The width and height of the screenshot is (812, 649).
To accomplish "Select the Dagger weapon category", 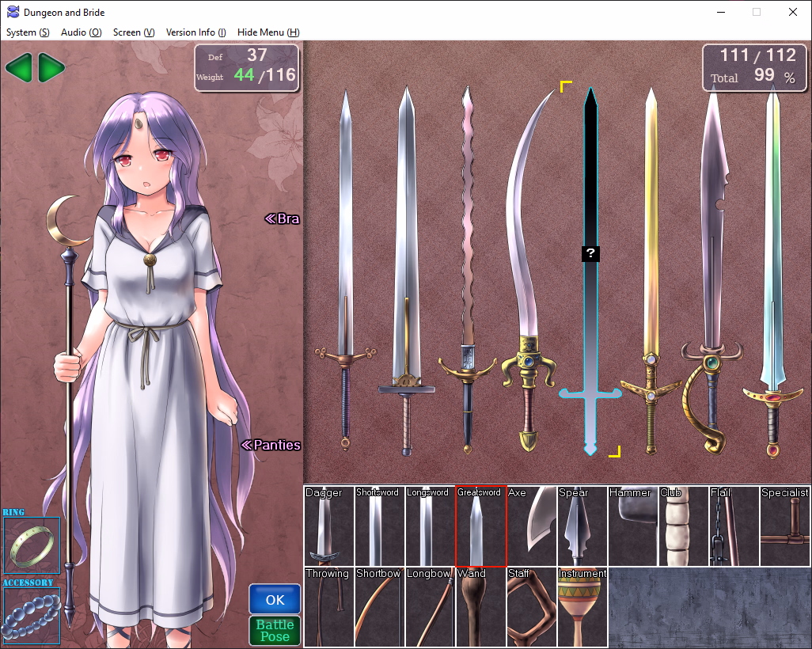I will pos(328,526).
